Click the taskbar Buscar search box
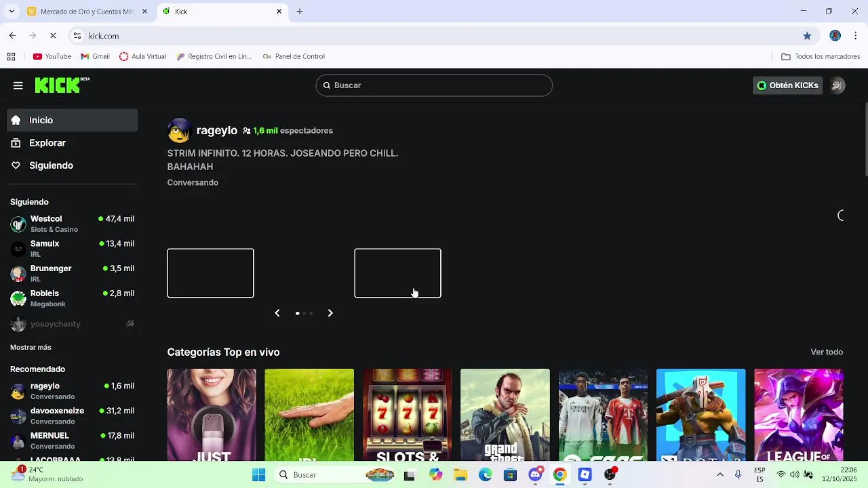Viewport: 868px width, 488px height. tap(334, 475)
